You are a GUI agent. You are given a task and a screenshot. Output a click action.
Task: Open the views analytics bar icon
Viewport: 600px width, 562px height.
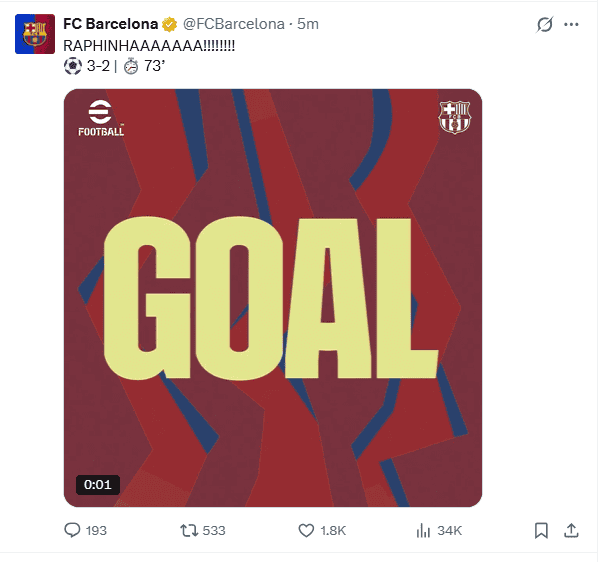(423, 530)
